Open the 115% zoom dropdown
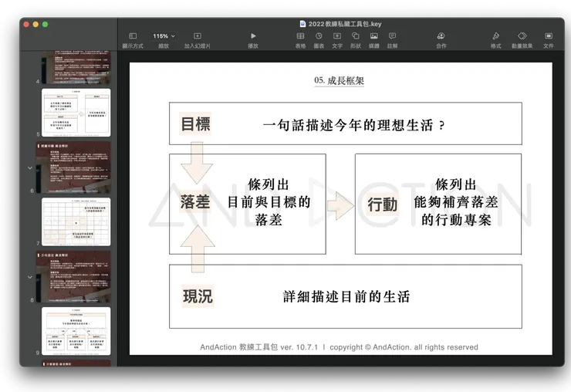Image resolution: width=571 pixels, height=392 pixels. tap(164, 36)
